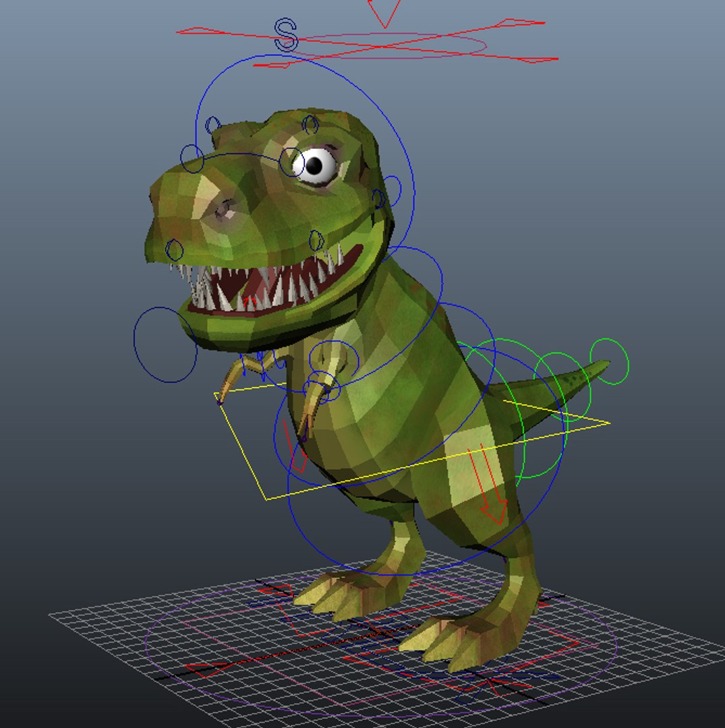Click the red arrow control on the thigh

tap(488, 485)
